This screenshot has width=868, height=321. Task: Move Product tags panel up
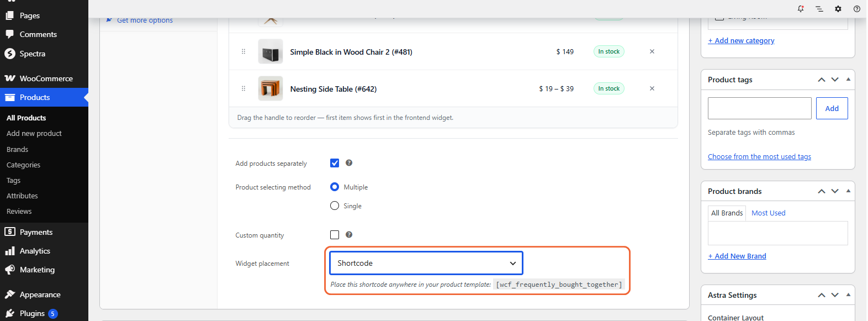pyautogui.click(x=822, y=80)
